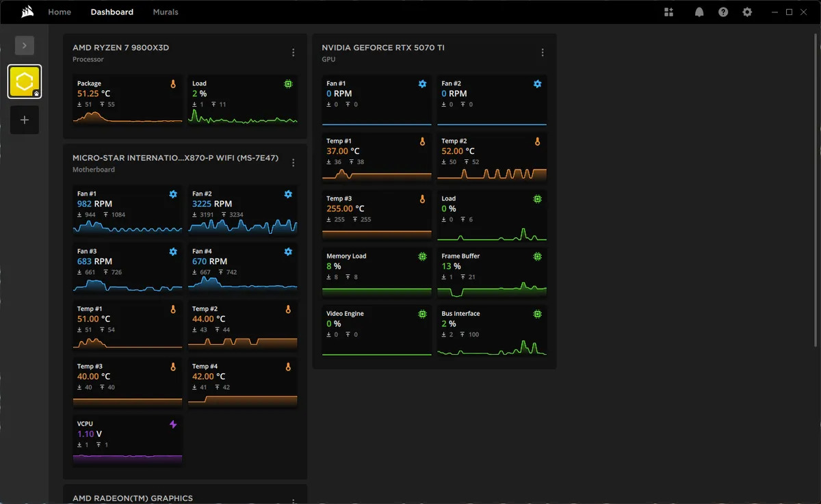This screenshot has width=821, height=504.
Task: Open iCUE settings with the gear icon
Action: 747,12
